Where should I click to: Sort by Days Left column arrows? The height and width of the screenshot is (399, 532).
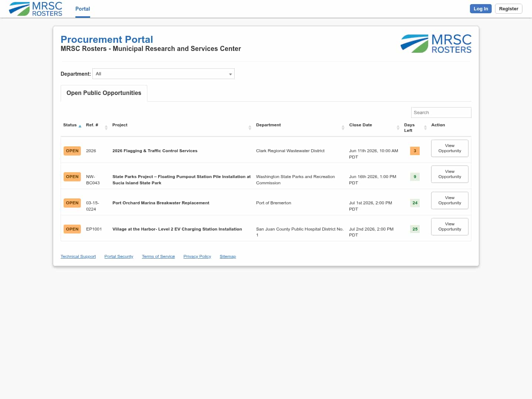425,127
